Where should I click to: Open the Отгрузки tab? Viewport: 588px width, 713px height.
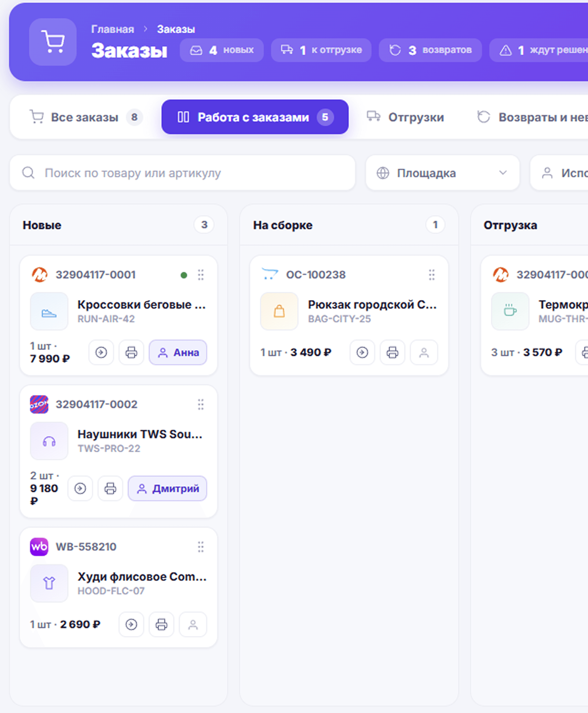coord(405,117)
